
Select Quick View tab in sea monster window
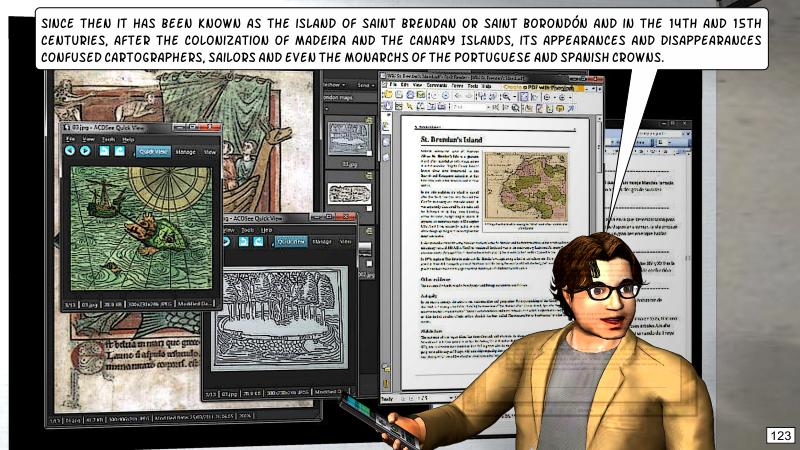[x=153, y=152]
